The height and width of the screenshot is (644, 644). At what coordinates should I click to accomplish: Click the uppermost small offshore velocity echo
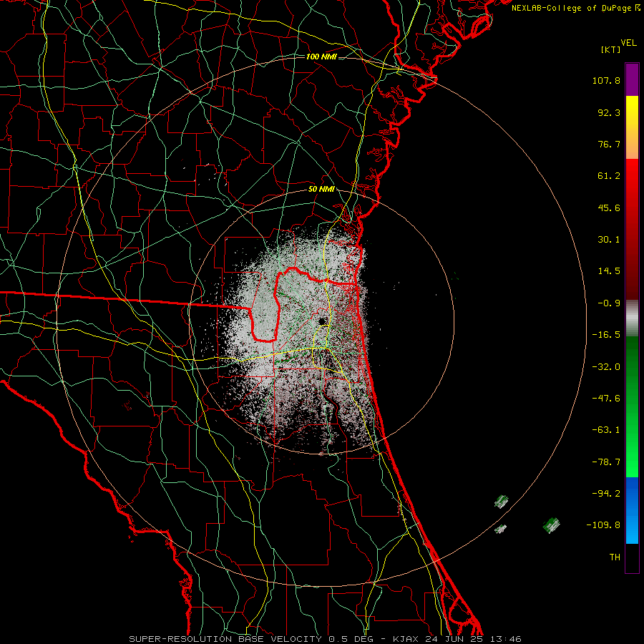coord(501,502)
